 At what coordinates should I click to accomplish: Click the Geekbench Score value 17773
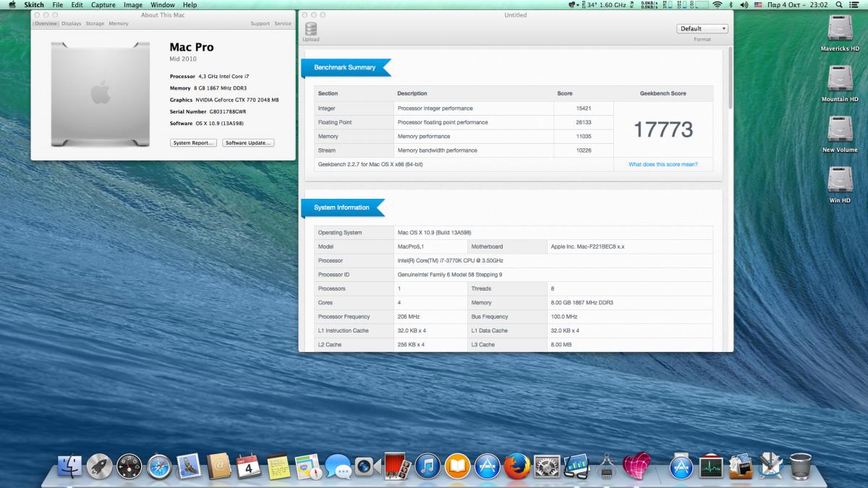663,129
